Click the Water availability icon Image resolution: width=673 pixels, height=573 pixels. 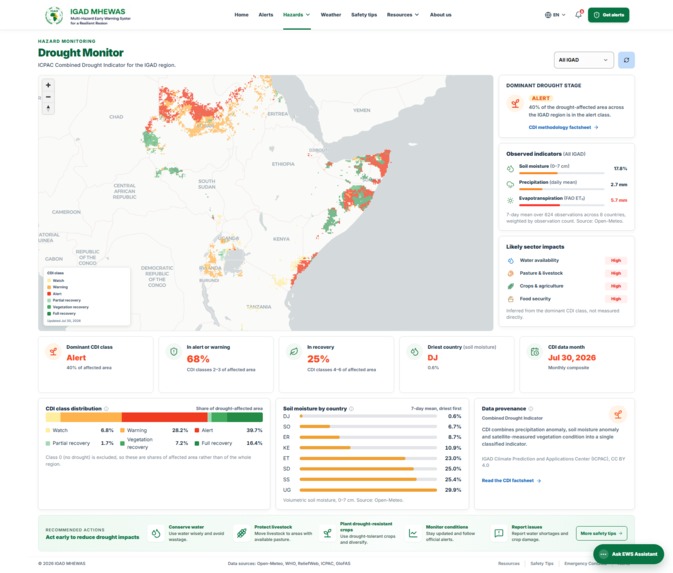click(x=511, y=261)
